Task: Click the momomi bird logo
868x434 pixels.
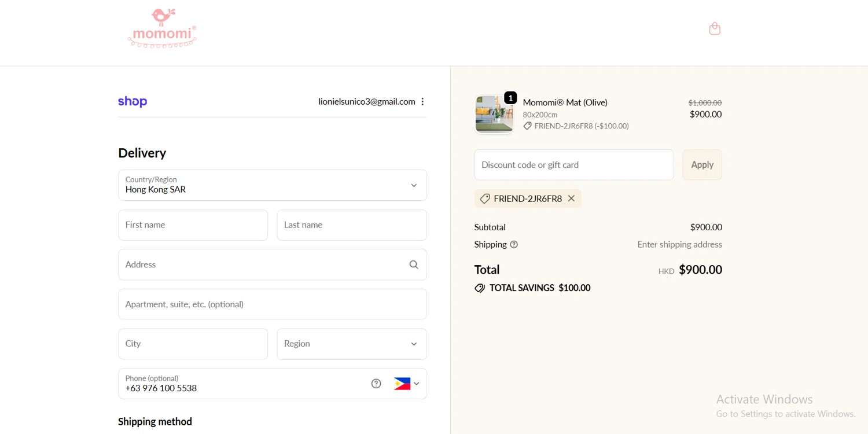Action: pos(162,28)
